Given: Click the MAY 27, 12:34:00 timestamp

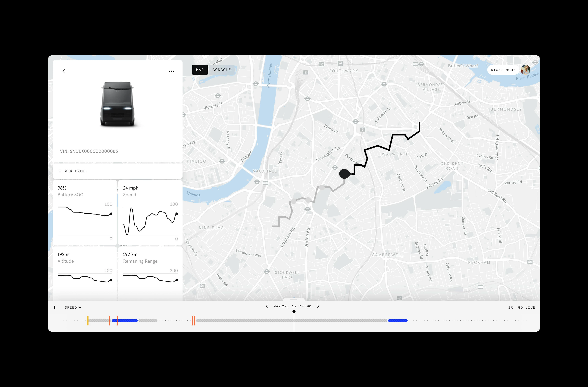Looking at the screenshot, I should 292,306.
